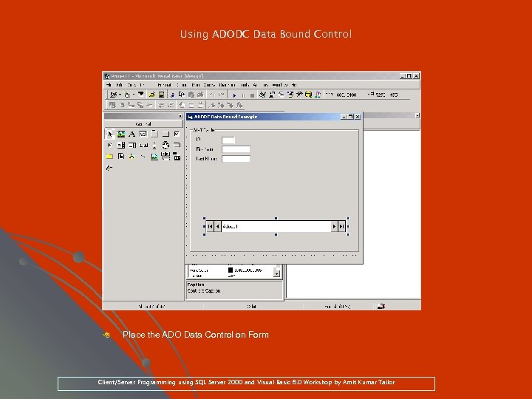Select the FileListBox control in the toolbox
This screenshot has height=399, width=532.
pos(120,157)
